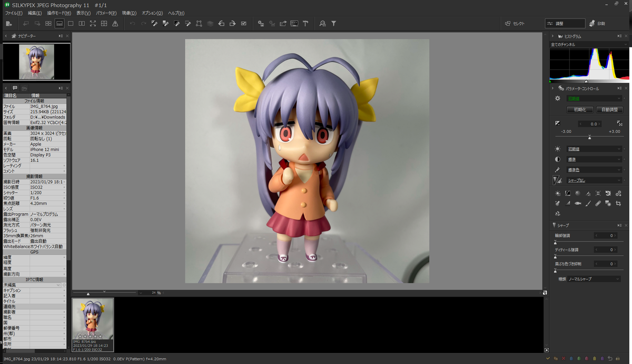
Task: Open the green 初期値 taste dropdown
Action: point(594,98)
